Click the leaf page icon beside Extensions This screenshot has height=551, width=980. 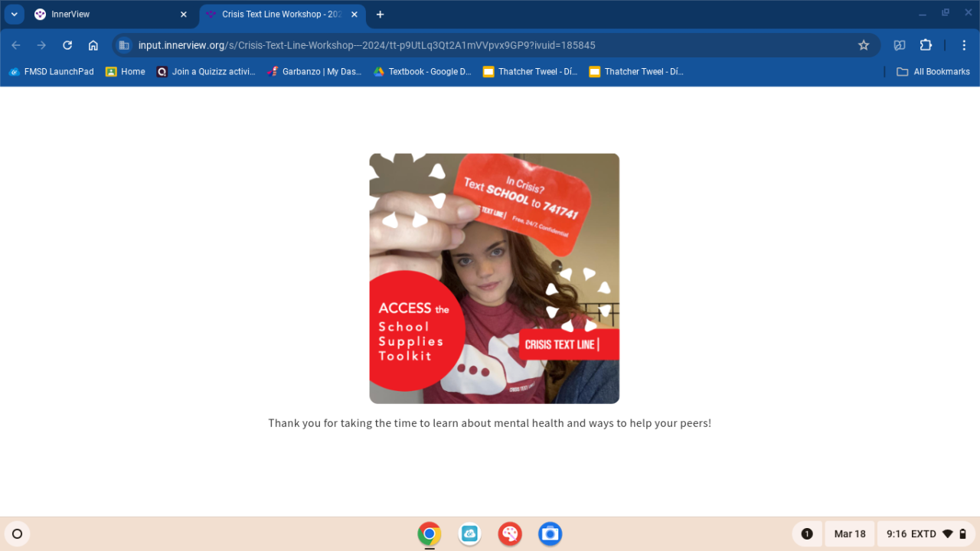(x=900, y=45)
